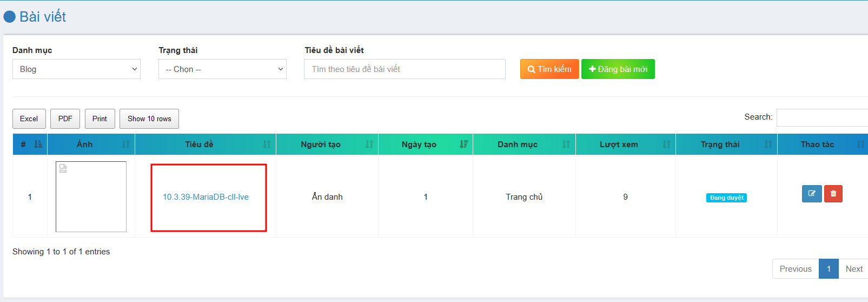
Task: Sort by the # index column icon
Action: (x=38, y=145)
